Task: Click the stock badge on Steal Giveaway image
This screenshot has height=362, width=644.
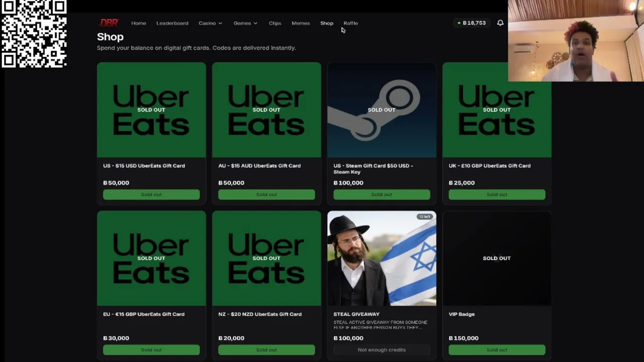Action: point(424,217)
